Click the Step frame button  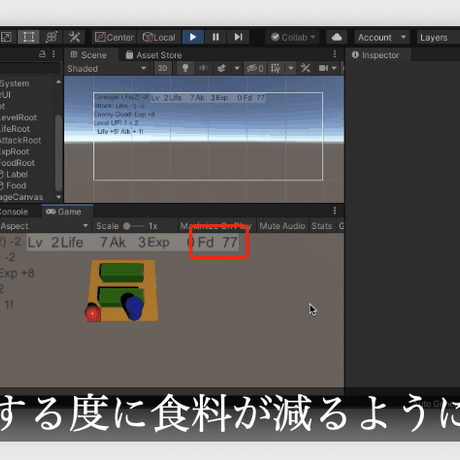click(x=238, y=37)
